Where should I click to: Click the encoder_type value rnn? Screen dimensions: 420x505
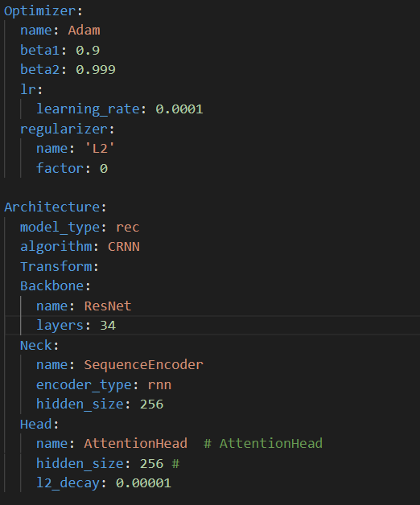pos(159,385)
